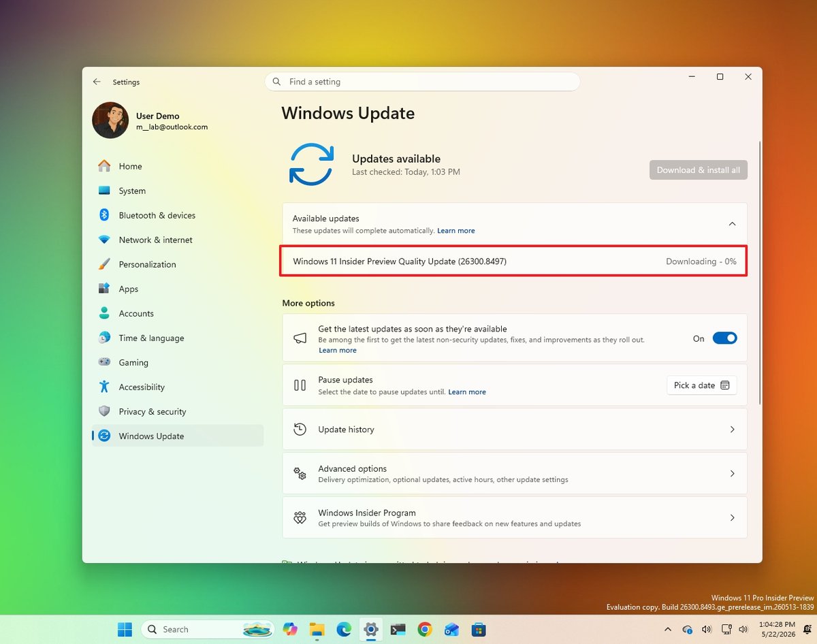Open Accessibility settings

click(x=177, y=387)
